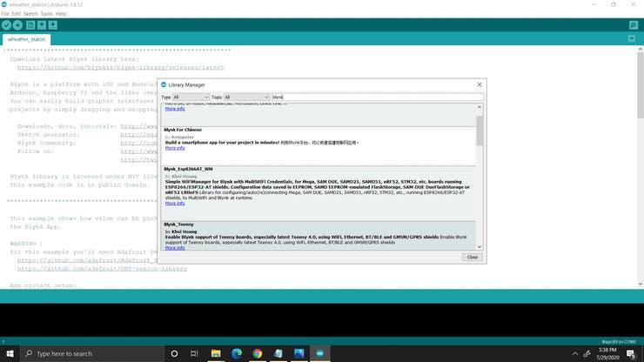644x362 pixels.
Task: Open Cortana circle icon on taskbar
Action: tap(174, 353)
